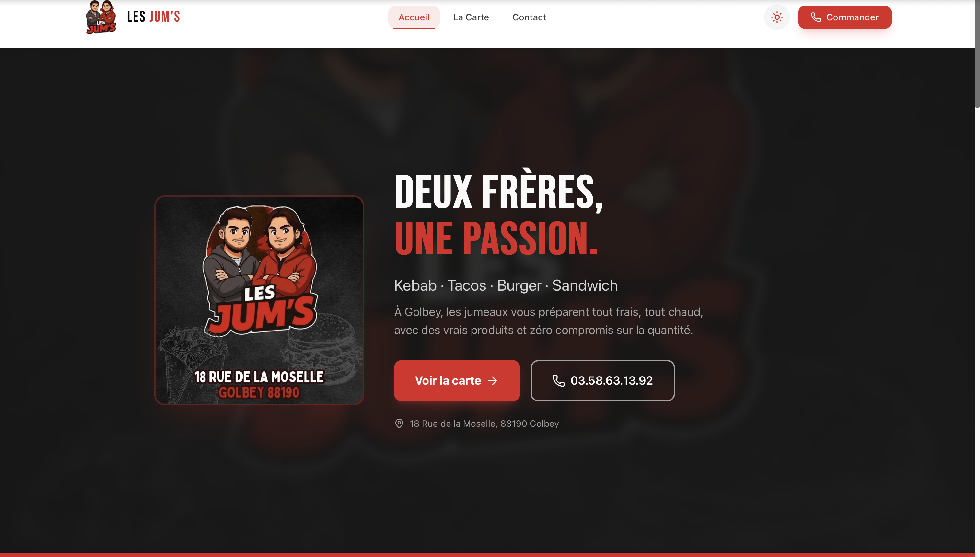Click the map pin icon near the address
This screenshot has height=557, width=980.
coord(399,424)
